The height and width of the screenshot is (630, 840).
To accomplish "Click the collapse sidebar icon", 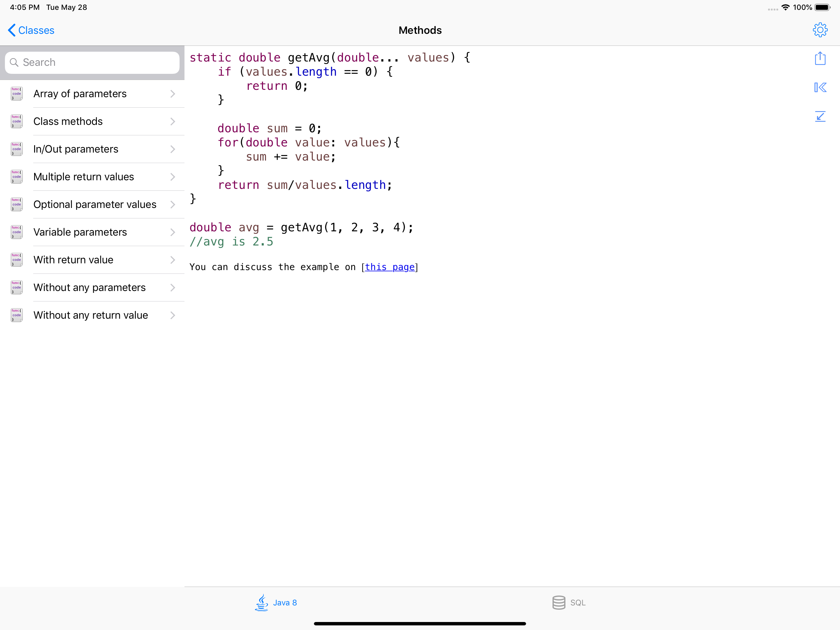I will pos(820,87).
